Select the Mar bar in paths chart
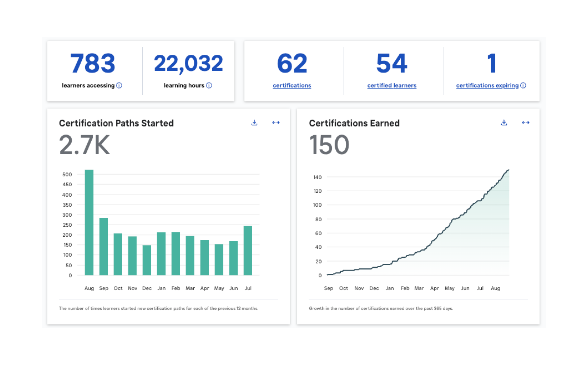 (190, 256)
